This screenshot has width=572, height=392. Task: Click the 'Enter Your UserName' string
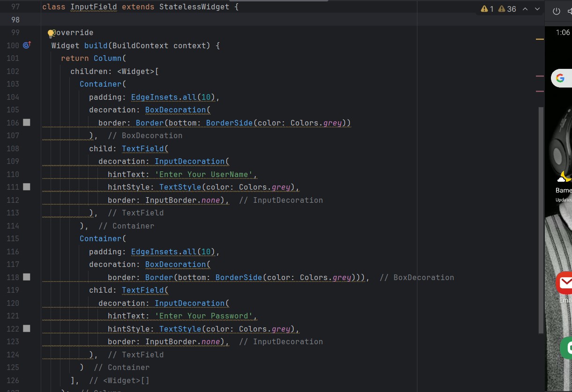point(204,175)
